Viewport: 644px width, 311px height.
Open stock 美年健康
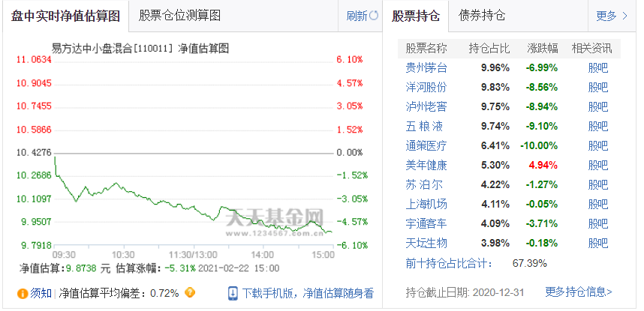pyautogui.click(x=426, y=166)
